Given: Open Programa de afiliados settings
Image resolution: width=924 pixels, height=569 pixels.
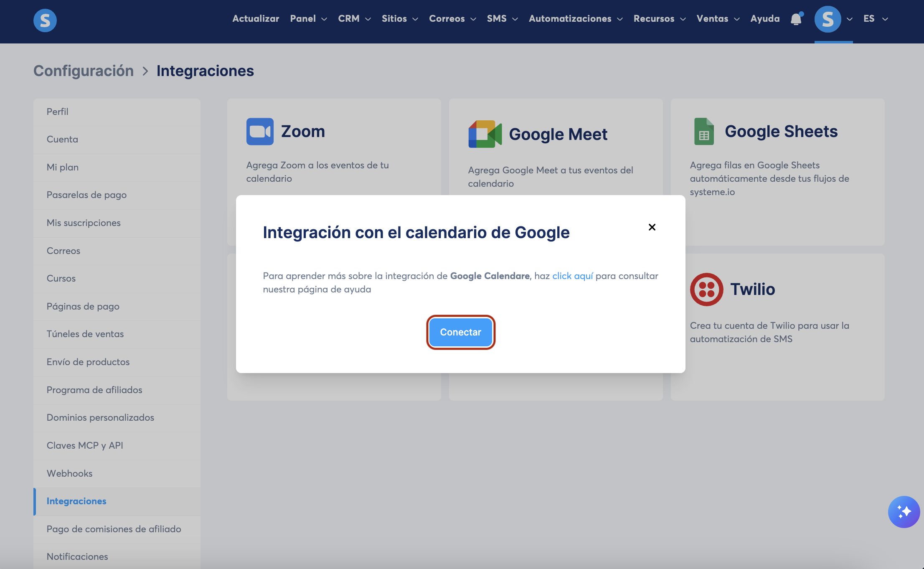Looking at the screenshot, I should click(117, 390).
